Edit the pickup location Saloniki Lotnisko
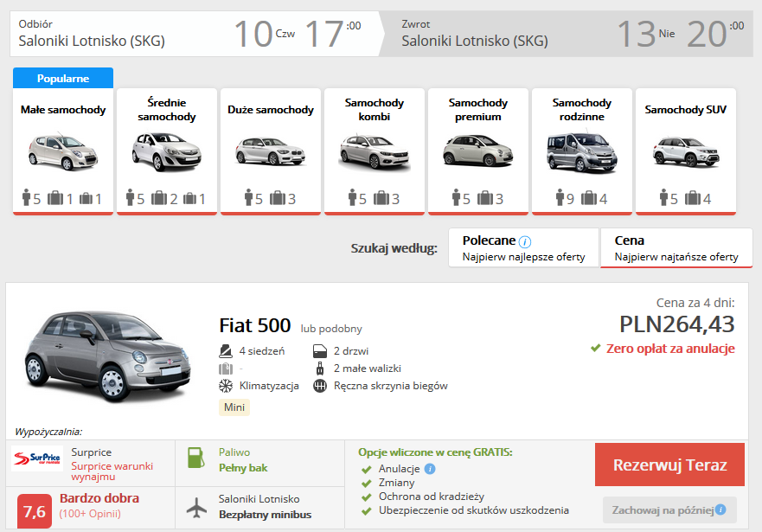This screenshot has width=762, height=532. coord(92,41)
